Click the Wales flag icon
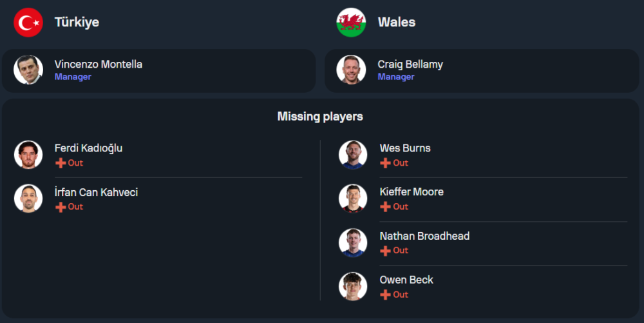The width and height of the screenshot is (644, 323). pyautogui.click(x=351, y=23)
